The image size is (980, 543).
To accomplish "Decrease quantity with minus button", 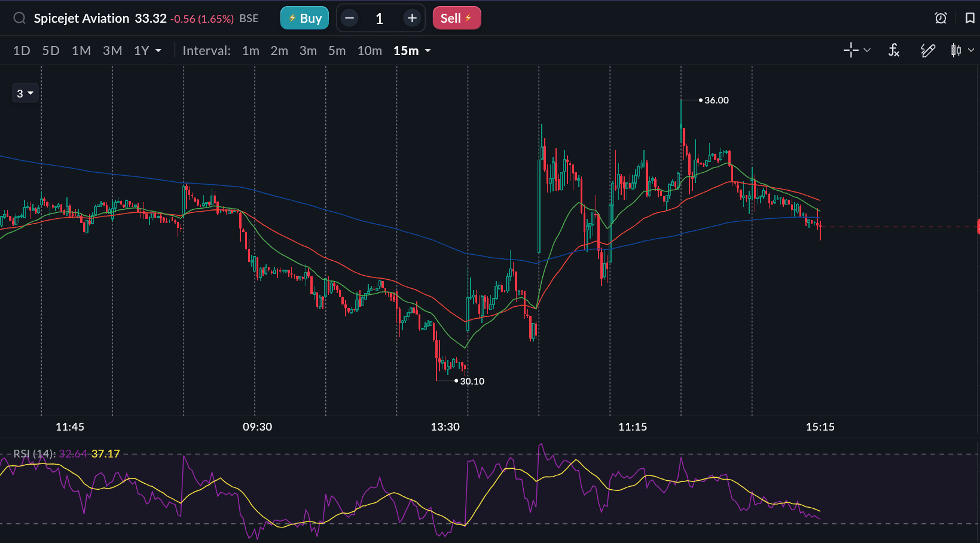I will tap(350, 18).
